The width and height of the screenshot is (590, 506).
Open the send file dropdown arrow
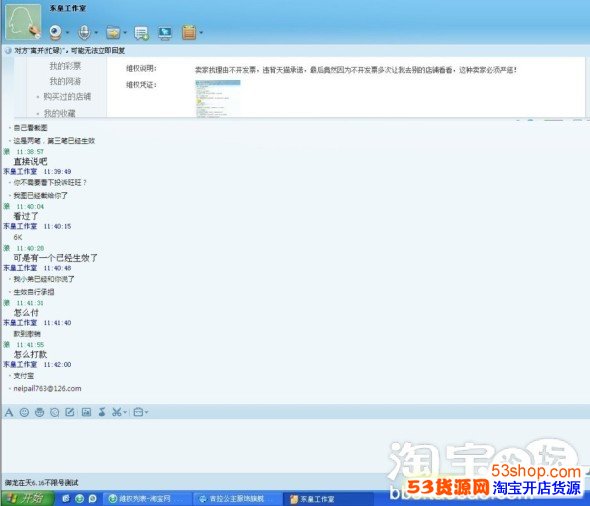[x=125, y=33]
